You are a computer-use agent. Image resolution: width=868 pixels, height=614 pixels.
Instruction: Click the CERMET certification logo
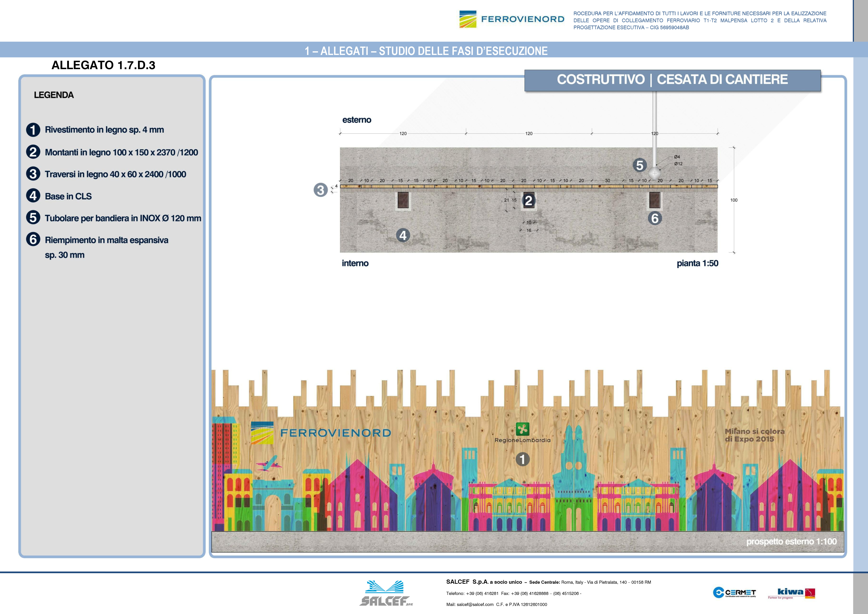(x=734, y=592)
